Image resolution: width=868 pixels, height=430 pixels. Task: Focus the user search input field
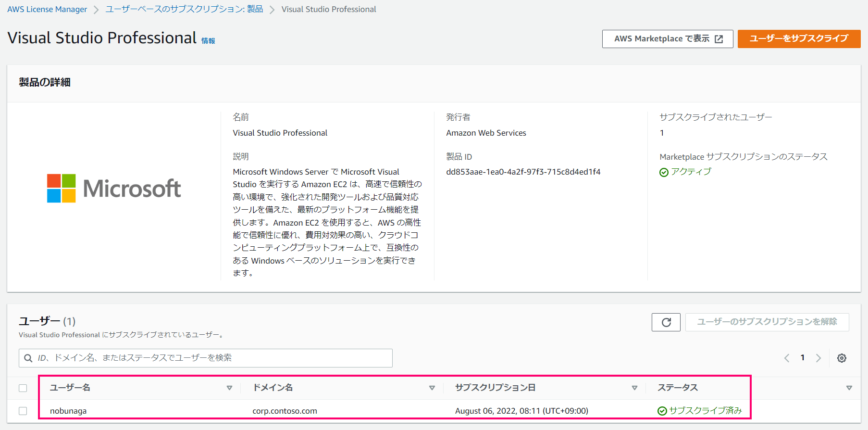pos(206,358)
